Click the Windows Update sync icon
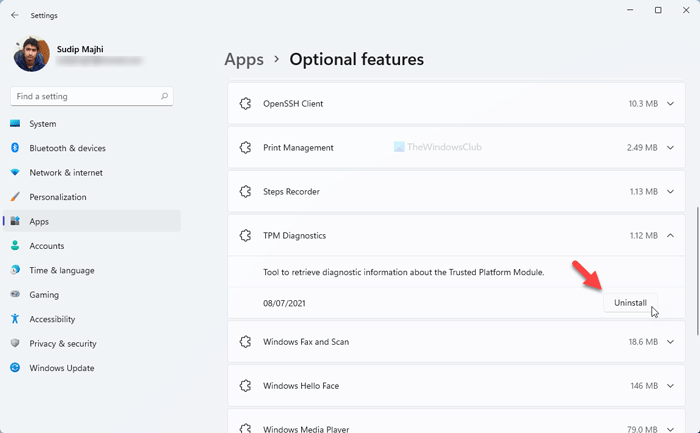700x433 pixels. [x=15, y=367]
